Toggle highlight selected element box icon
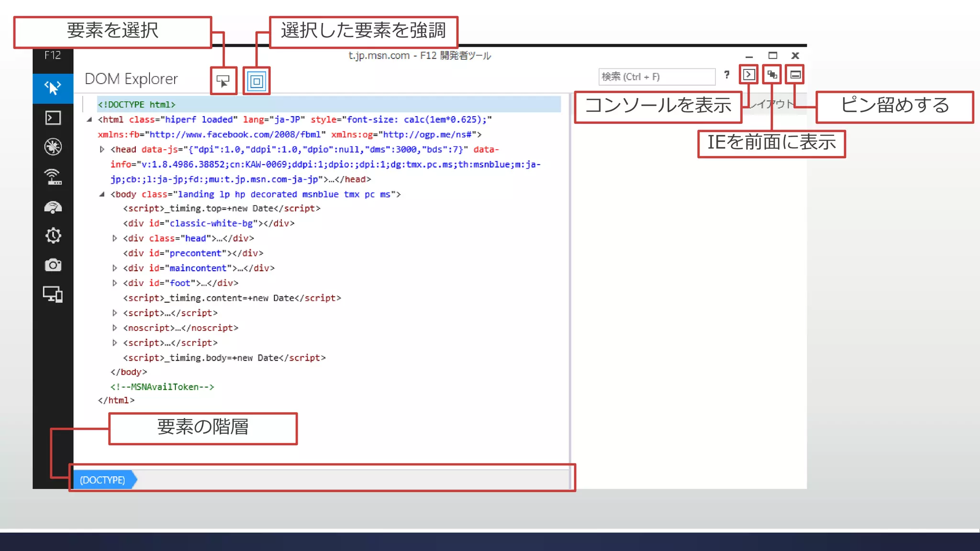Image resolution: width=980 pixels, height=551 pixels. coord(256,81)
